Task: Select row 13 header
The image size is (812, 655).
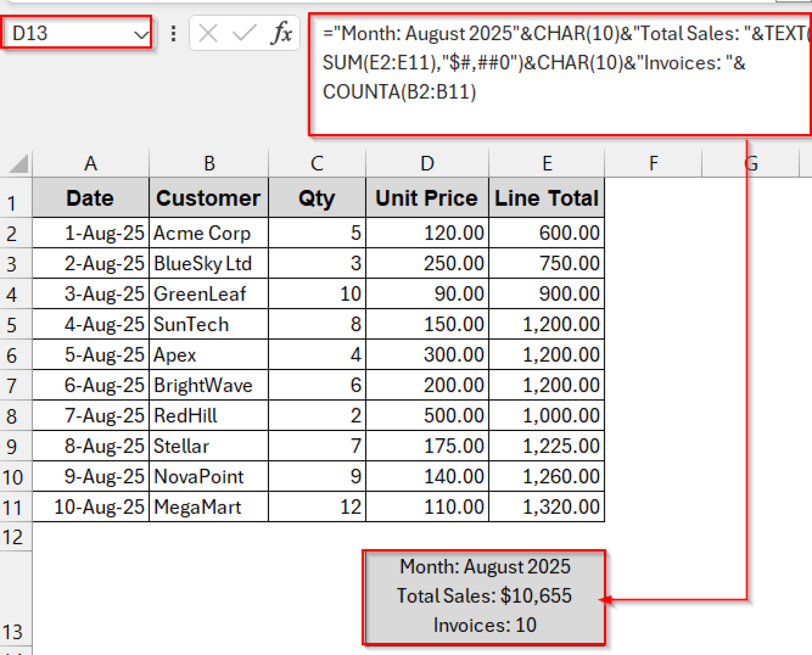Action: coord(14,631)
